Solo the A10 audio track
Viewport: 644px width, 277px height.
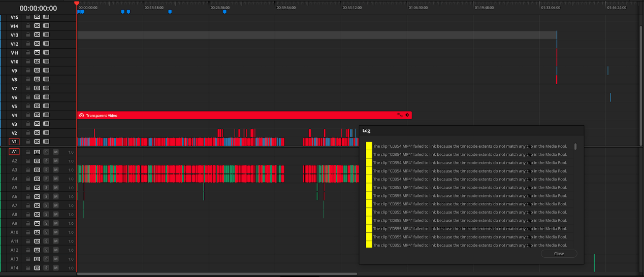point(46,232)
